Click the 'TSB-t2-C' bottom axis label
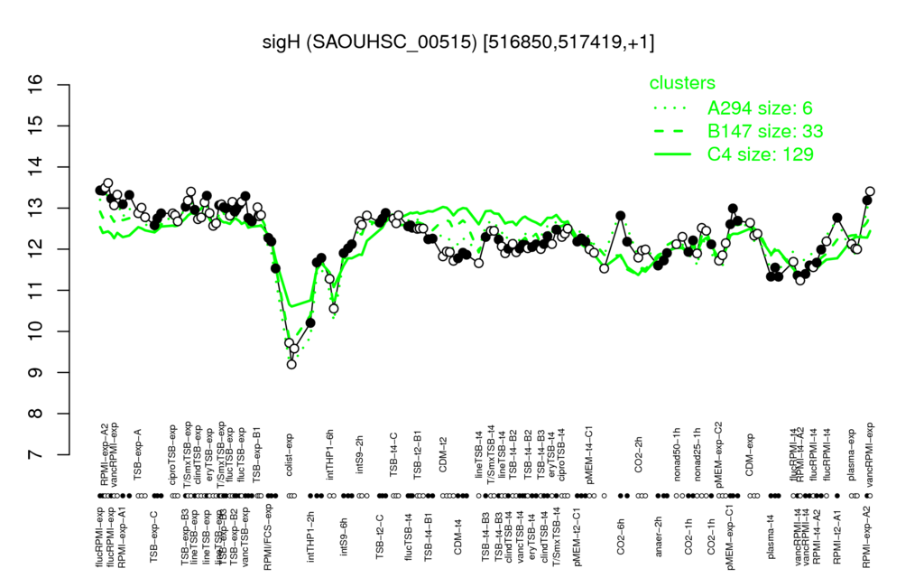Image resolution: width=924 pixels, height=578 pixels. 380,538
